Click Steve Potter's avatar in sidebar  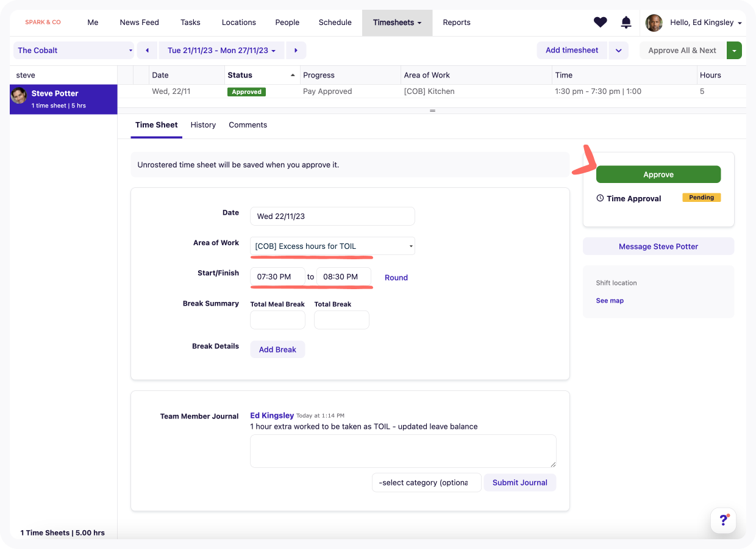[20, 95]
